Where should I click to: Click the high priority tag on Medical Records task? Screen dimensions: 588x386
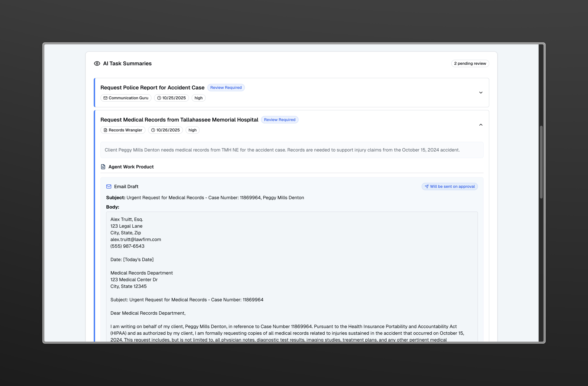click(192, 130)
